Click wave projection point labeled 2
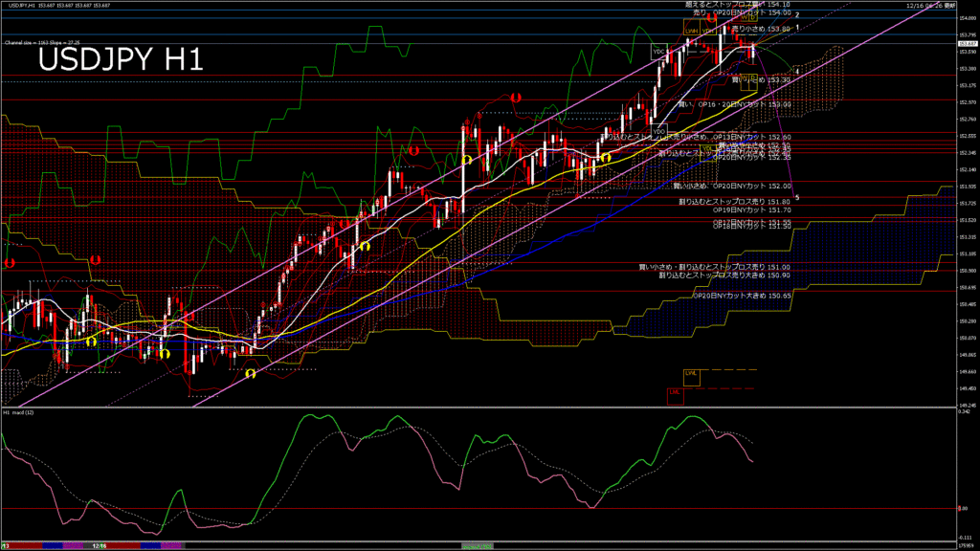 point(797,15)
